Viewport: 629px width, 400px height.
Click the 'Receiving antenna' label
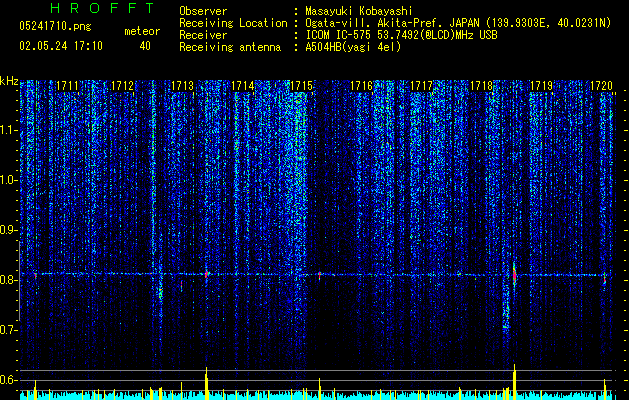click(x=230, y=47)
